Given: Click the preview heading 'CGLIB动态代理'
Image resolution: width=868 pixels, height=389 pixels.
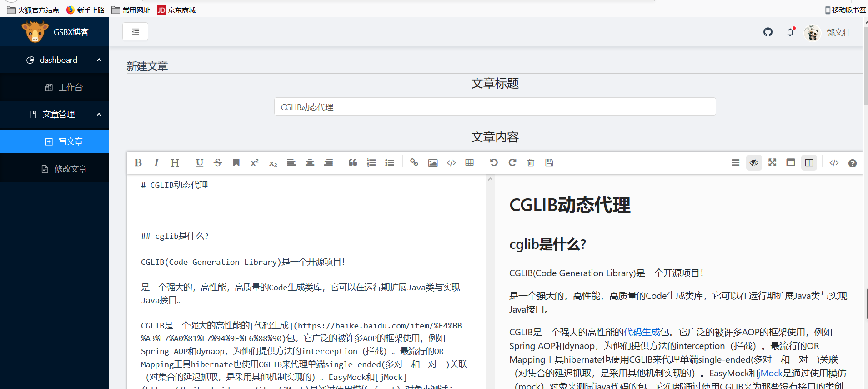Looking at the screenshot, I should point(570,205).
